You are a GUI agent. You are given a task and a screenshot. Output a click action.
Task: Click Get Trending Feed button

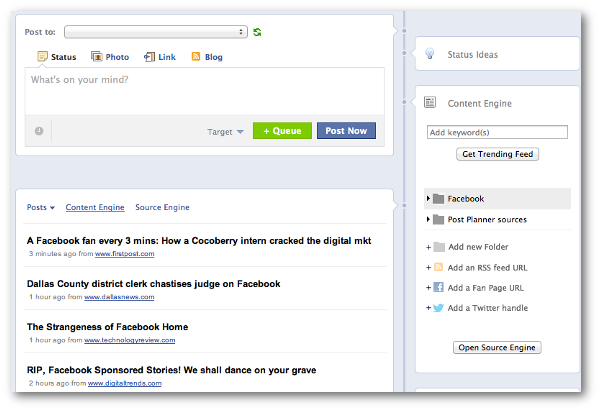tap(497, 154)
